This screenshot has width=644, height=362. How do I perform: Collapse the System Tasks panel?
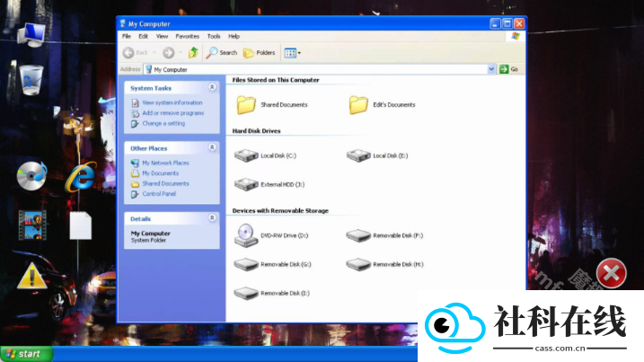point(212,87)
